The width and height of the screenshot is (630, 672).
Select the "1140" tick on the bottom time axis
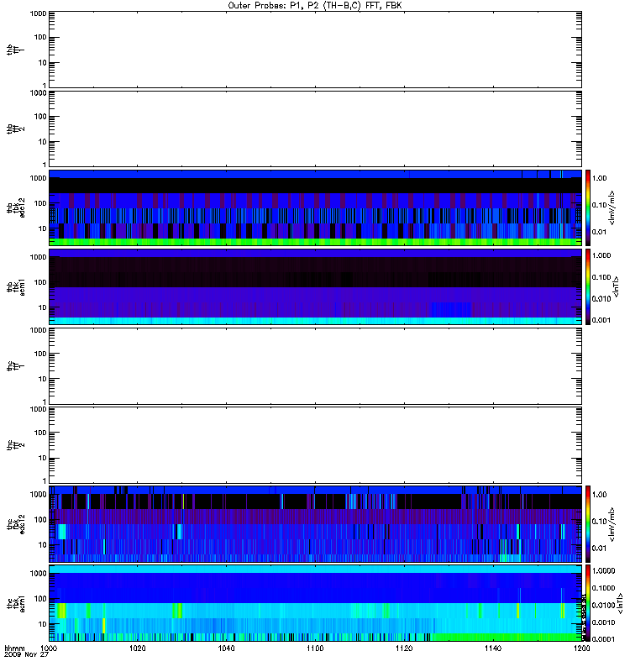click(x=493, y=648)
